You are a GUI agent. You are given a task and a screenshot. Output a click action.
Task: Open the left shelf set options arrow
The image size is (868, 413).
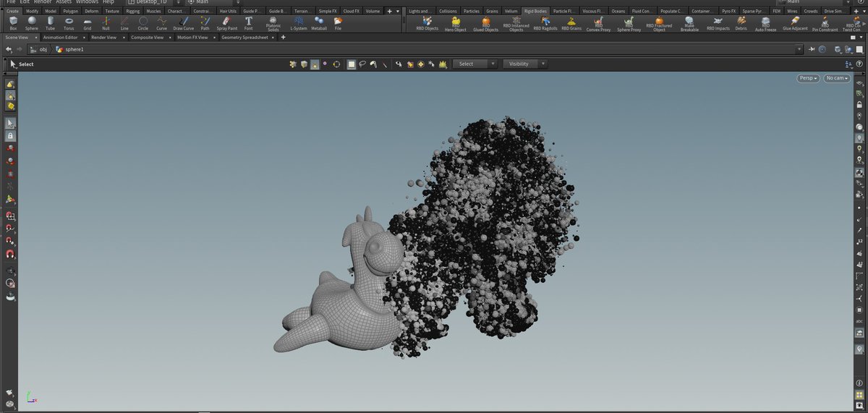pos(399,12)
